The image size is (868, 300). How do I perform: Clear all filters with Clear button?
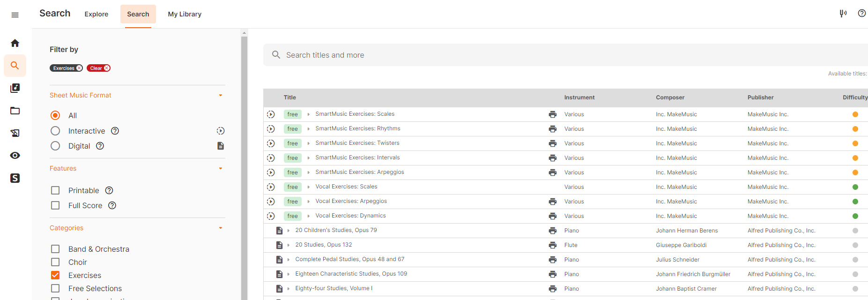click(98, 68)
